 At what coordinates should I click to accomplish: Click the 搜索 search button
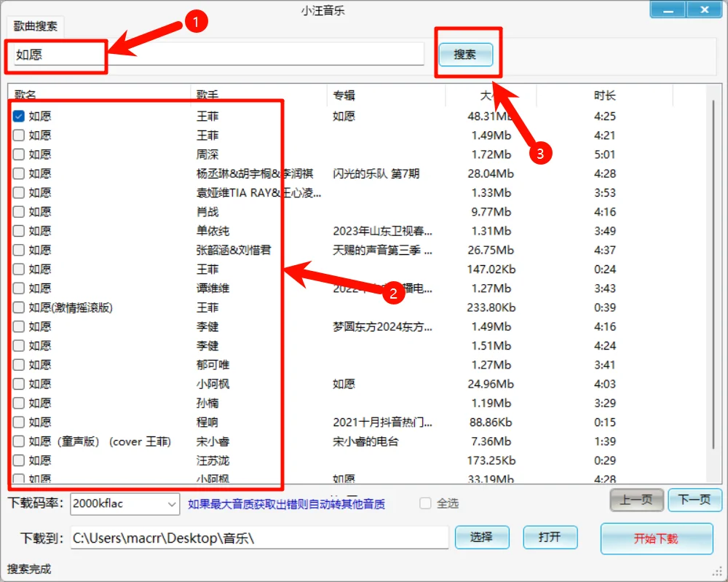pos(466,54)
